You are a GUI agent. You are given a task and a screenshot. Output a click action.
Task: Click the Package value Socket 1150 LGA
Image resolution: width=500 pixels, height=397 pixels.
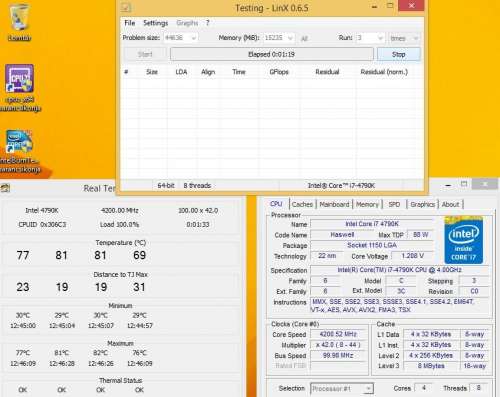[372, 246]
